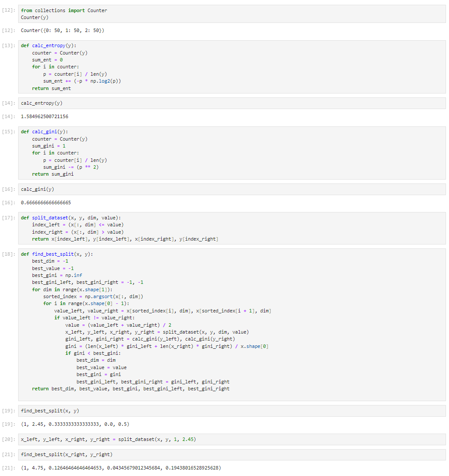Click the calc_gini(y) call cell
This screenshot has width=449, height=476.
point(232,189)
